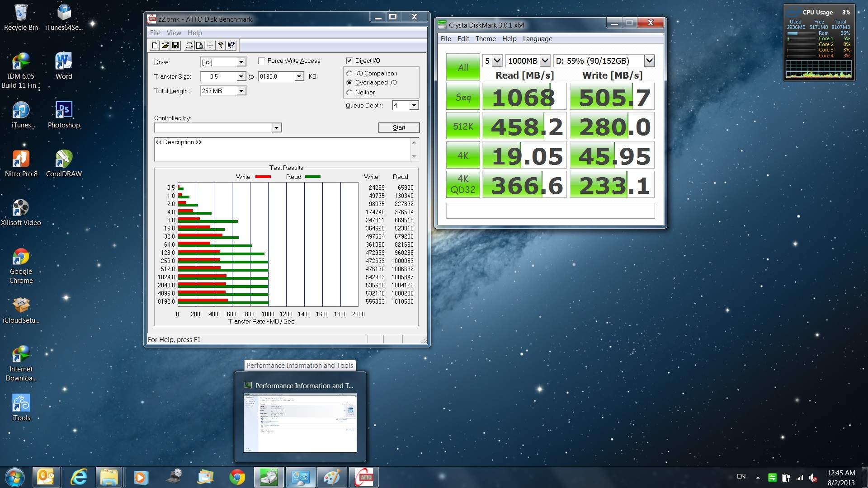Select the iTunes64Setup desktop icon
This screenshot has height=488, width=868.
click(64, 17)
